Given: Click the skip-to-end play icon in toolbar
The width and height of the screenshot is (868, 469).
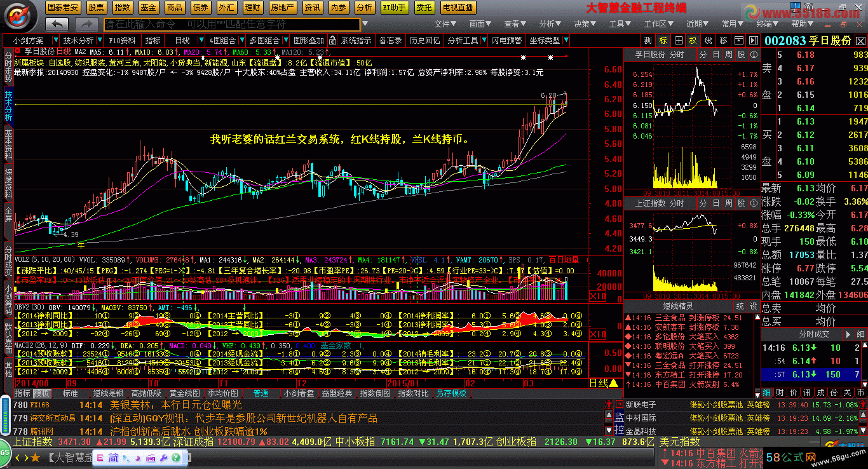Looking at the screenshot, I should (x=753, y=40).
